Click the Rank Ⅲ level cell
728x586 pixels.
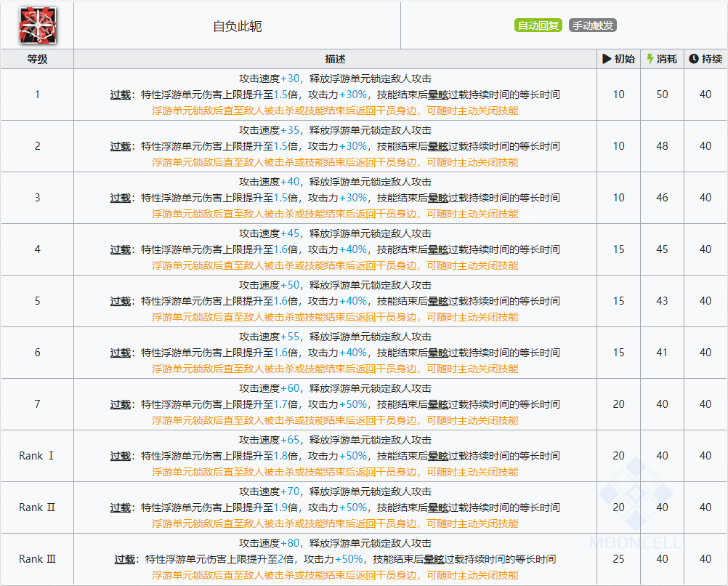(x=37, y=559)
